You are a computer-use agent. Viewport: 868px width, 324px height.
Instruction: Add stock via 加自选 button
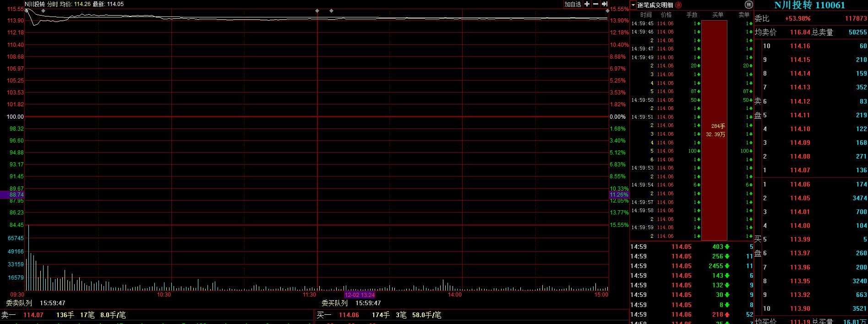click(573, 4)
